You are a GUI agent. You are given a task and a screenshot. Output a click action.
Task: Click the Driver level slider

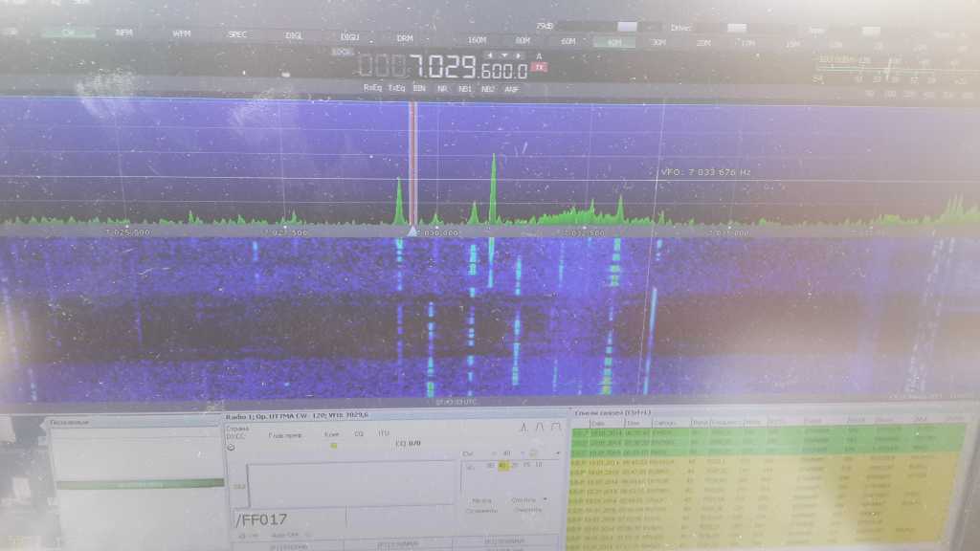coord(738,28)
